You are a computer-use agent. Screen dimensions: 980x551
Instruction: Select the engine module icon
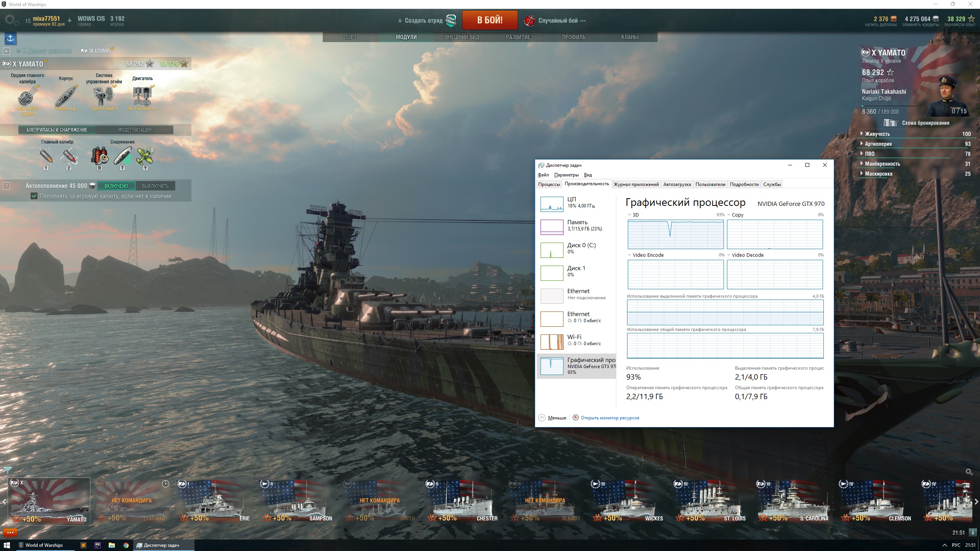(142, 96)
